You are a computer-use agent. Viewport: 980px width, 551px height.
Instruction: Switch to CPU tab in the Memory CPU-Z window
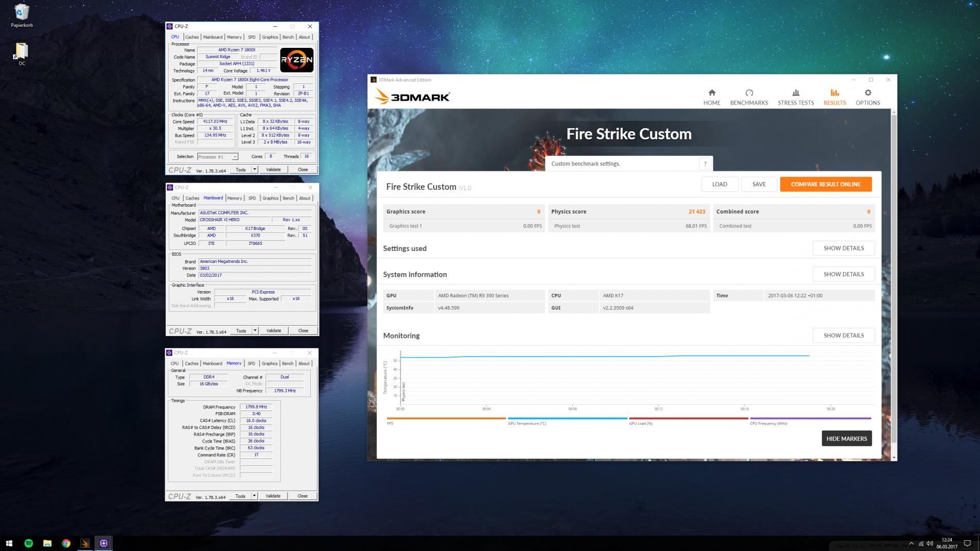pos(175,363)
